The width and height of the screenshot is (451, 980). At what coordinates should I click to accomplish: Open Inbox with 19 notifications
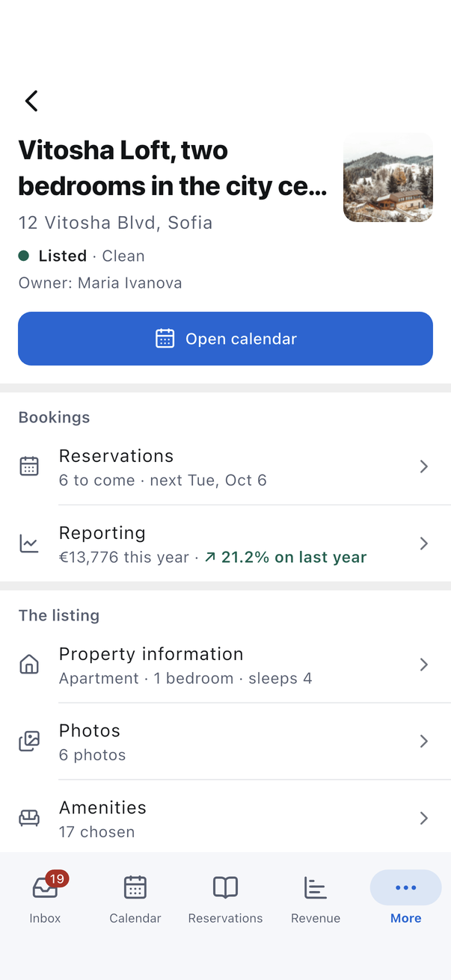46,897
